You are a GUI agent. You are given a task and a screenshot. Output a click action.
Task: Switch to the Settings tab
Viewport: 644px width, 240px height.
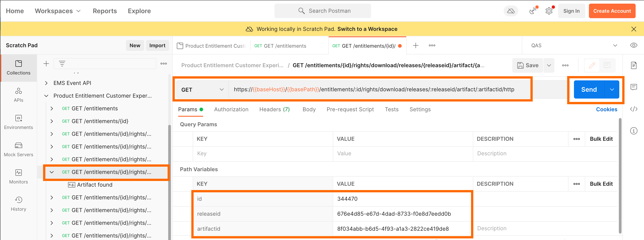pos(420,109)
